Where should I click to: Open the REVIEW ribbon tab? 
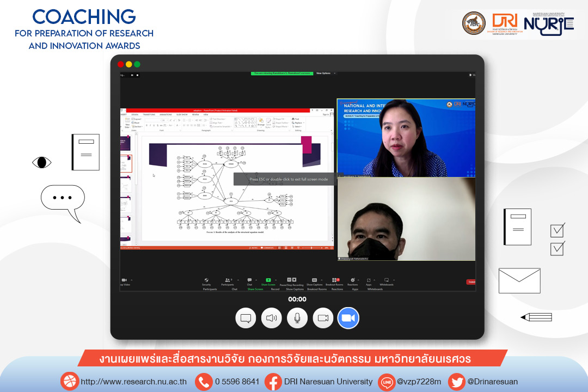click(x=195, y=114)
